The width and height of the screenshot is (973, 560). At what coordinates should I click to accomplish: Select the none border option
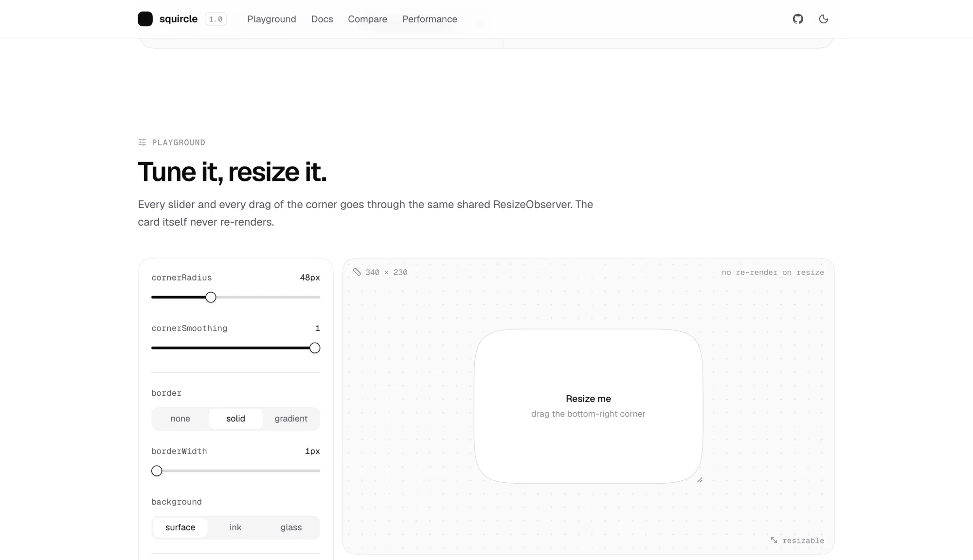click(x=180, y=419)
